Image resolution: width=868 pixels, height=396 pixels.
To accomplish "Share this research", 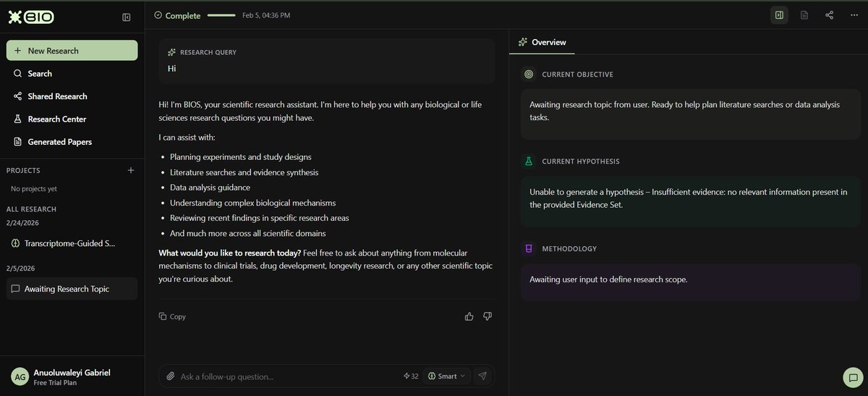I will click(x=829, y=15).
